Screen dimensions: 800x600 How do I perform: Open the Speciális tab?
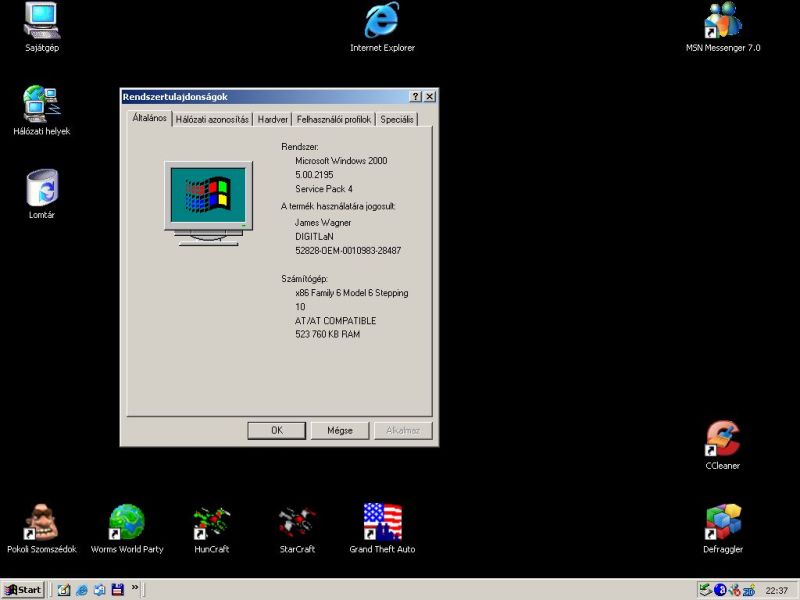point(396,119)
